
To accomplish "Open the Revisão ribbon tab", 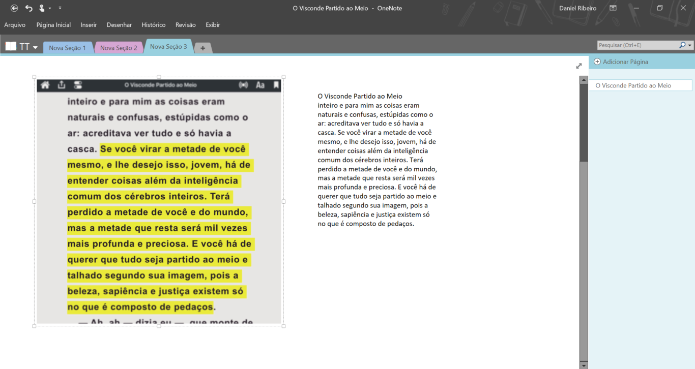I will click(x=185, y=25).
